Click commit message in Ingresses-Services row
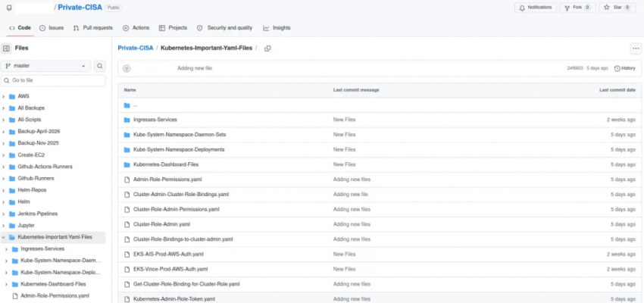This screenshot has height=303, width=644. pos(344,120)
